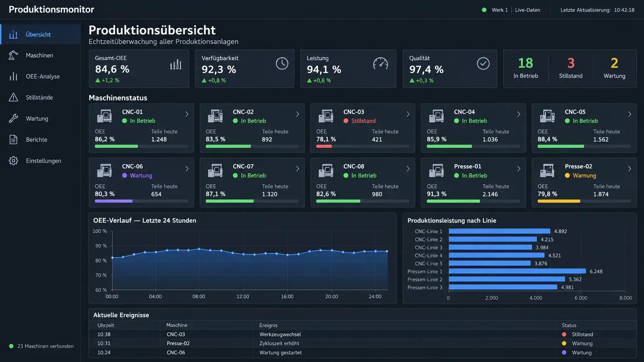Viewport: 644px width, 362px height.
Task: Click the CNC-03 machine icon
Action: point(326,116)
